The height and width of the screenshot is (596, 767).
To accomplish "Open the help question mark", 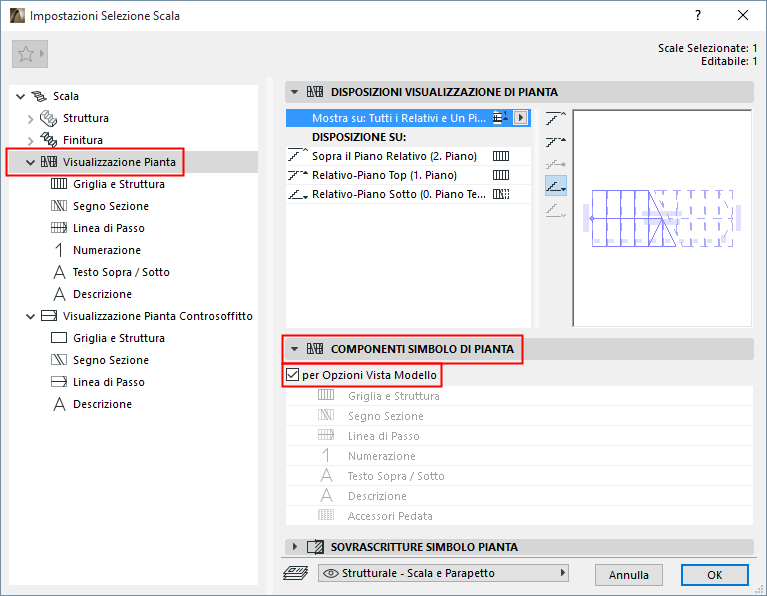I will pos(698,16).
